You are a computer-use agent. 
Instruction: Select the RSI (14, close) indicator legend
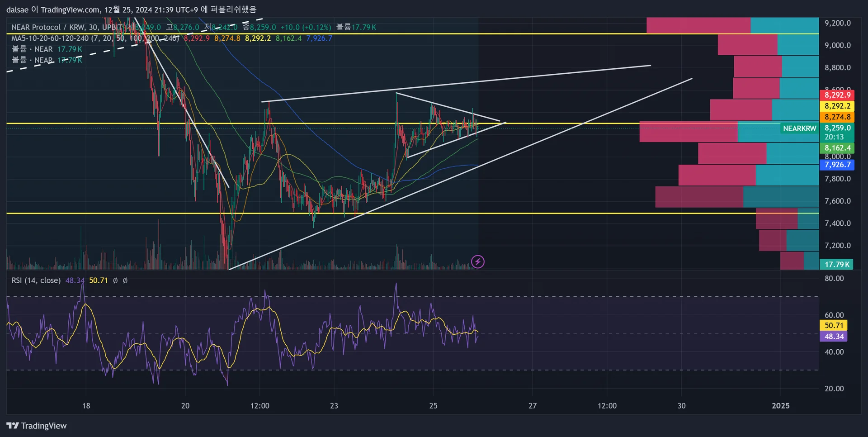tap(36, 280)
